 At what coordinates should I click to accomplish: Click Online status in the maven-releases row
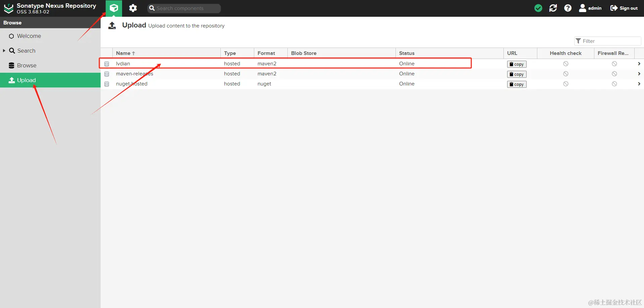(x=407, y=74)
